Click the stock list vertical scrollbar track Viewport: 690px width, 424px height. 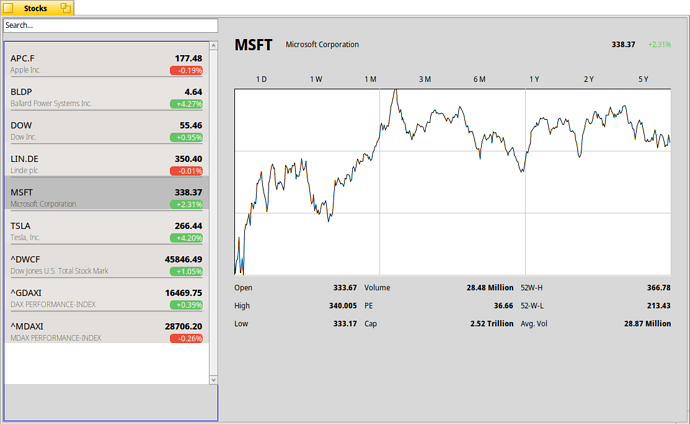213,212
